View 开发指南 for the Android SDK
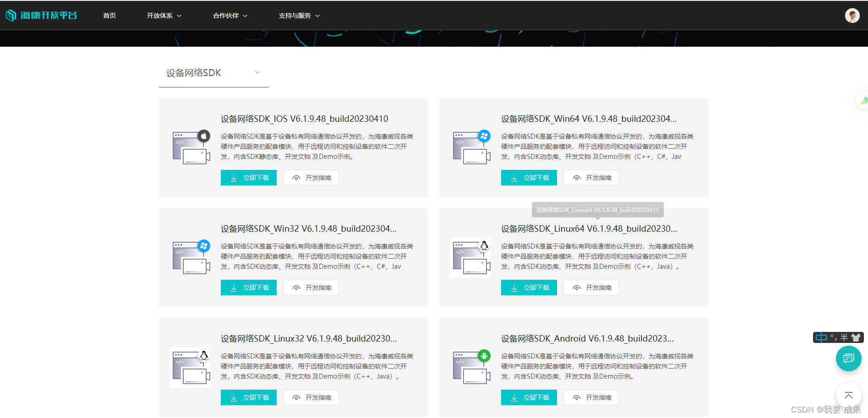The height and width of the screenshot is (418, 868). pos(591,397)
